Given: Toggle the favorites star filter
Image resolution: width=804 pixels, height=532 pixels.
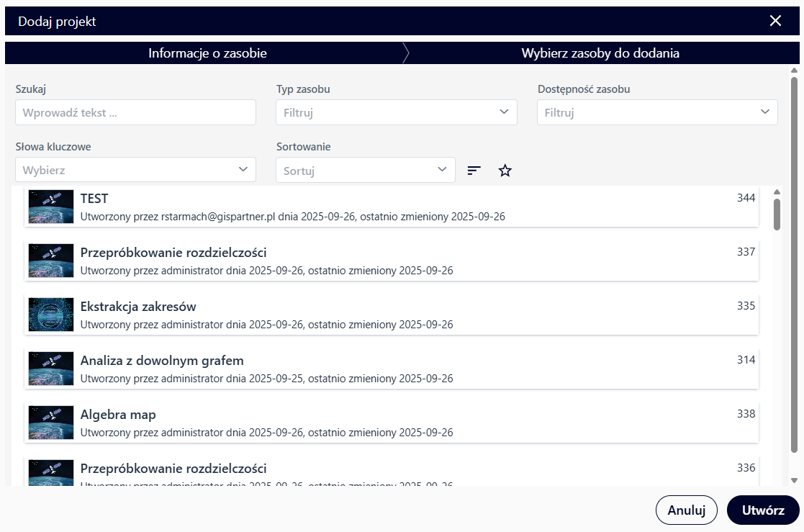Looking at the screenshot, I should 505,171.
